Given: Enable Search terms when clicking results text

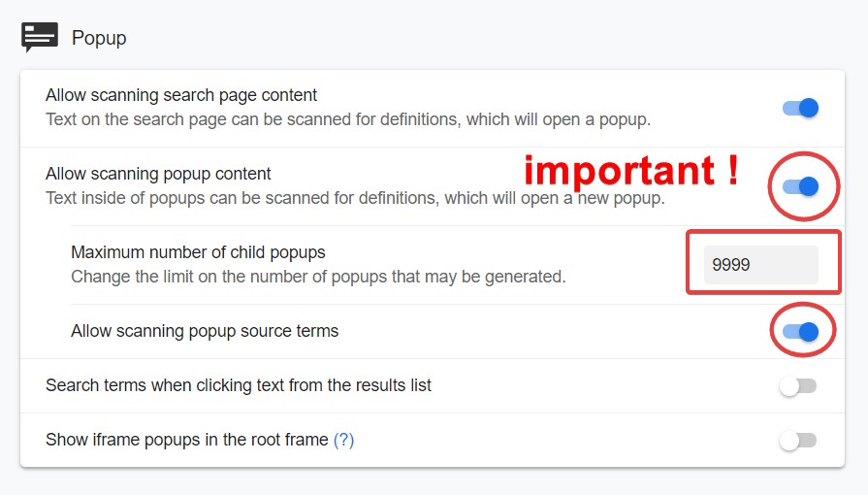Looking at the screenshot, I should pos(799,386).
